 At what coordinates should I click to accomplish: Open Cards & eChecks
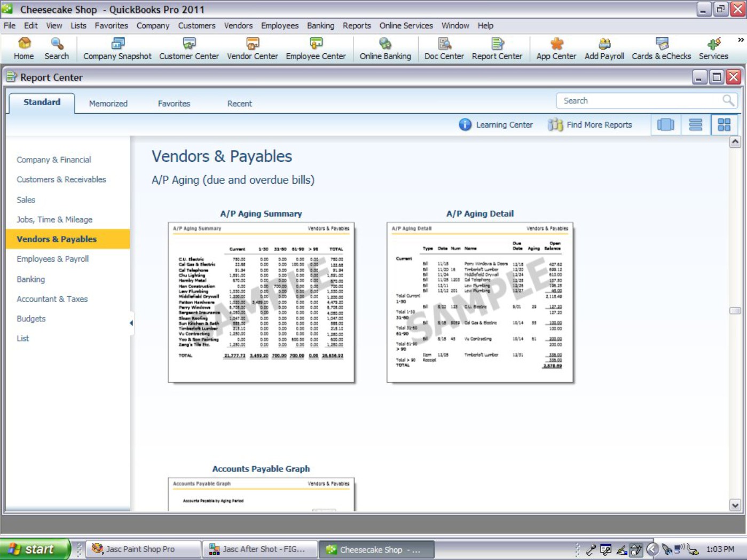[662, 49]
